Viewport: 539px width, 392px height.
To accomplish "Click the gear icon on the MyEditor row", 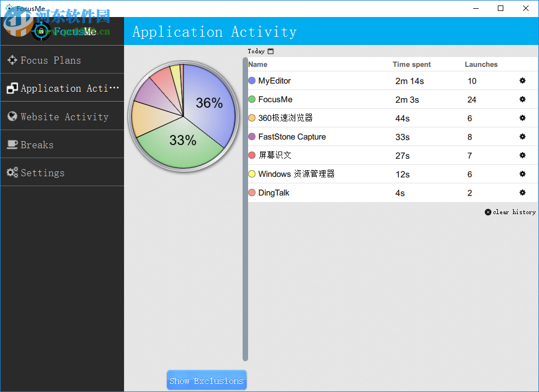I will pos(522,81).
